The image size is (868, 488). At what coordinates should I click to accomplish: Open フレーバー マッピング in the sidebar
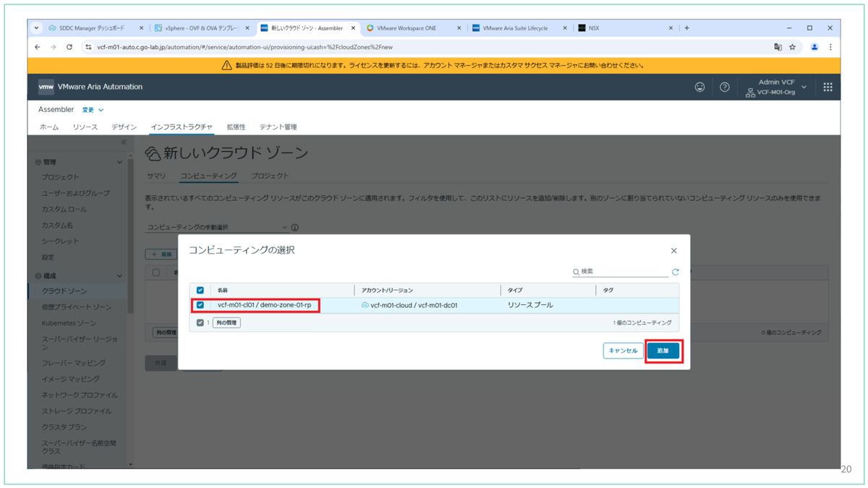pyautogui.click(x=74, y=363)
